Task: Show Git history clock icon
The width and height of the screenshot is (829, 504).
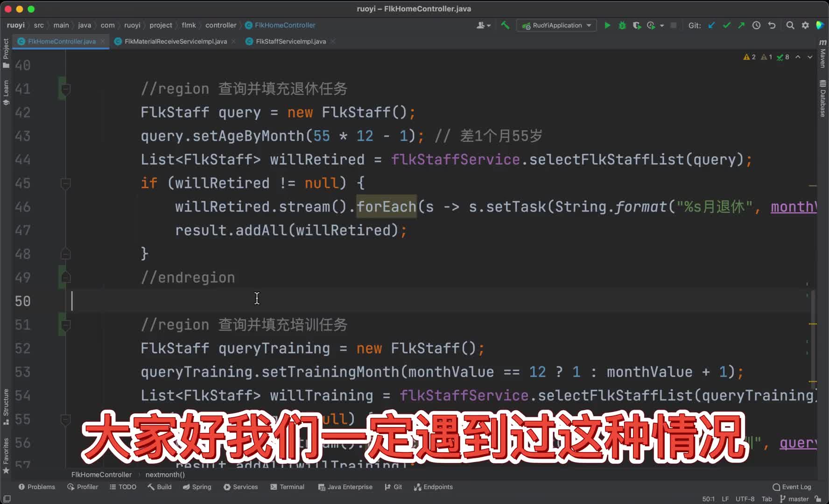Action: coord(756,25)
